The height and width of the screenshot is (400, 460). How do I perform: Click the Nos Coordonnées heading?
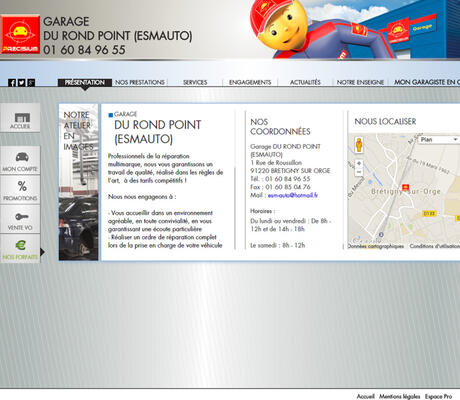[x=280, y=127]
